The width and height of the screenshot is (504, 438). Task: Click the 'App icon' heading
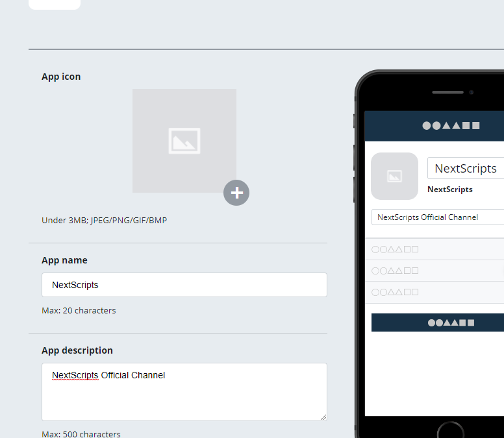(61, 77)
